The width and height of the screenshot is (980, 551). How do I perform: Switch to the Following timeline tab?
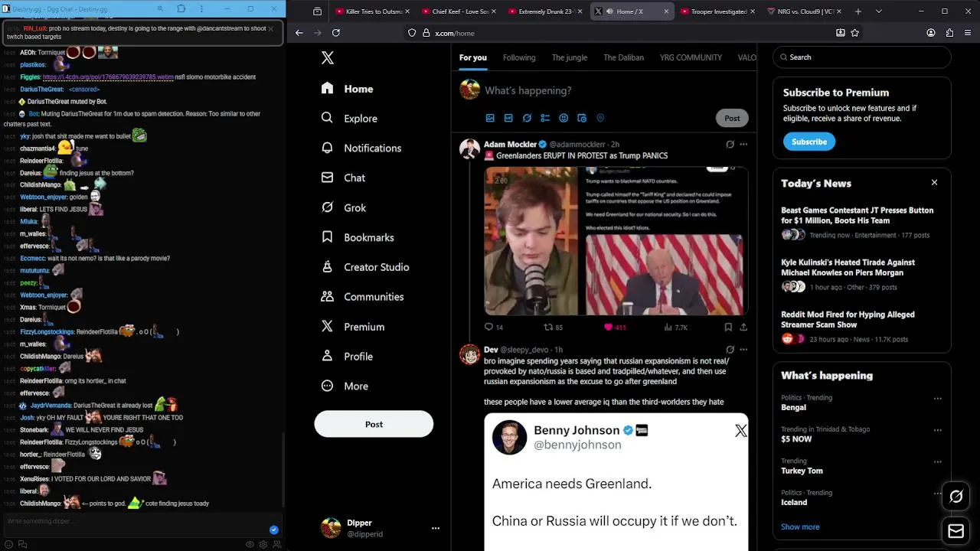pyautogui.click(x=519, y=57)
